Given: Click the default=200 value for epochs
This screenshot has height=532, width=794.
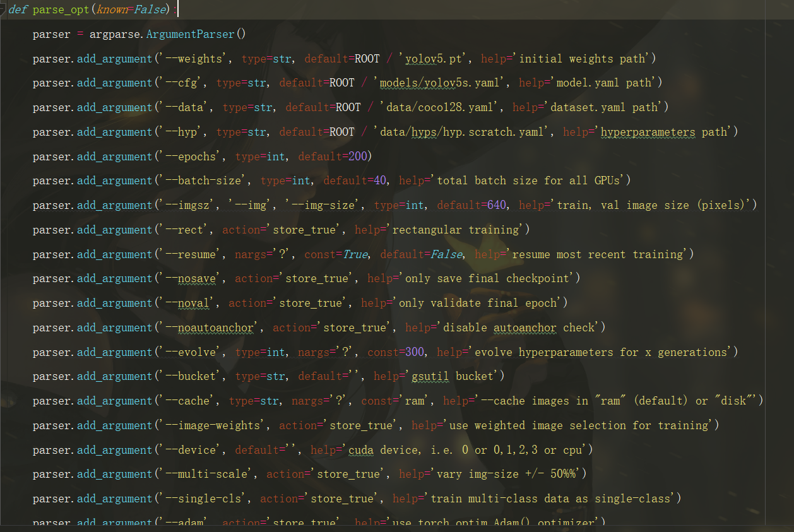Looking at the screenshot, I should coord(332,157).
